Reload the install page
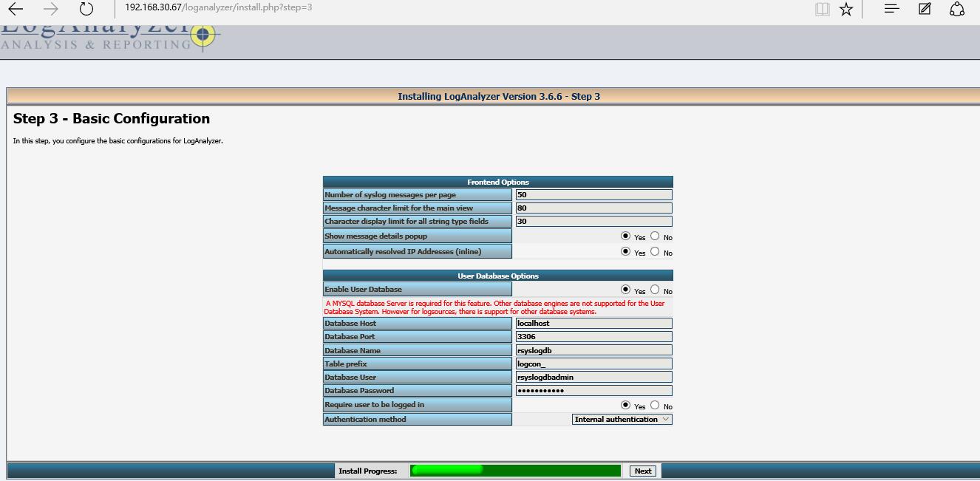 86,9
